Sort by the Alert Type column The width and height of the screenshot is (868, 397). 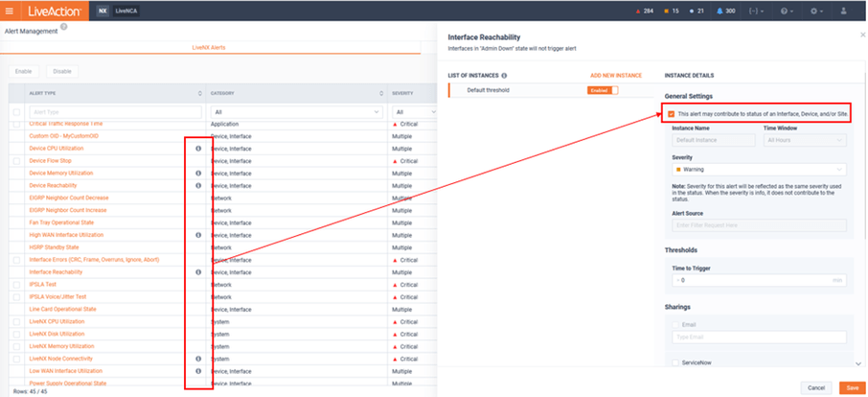200,94
